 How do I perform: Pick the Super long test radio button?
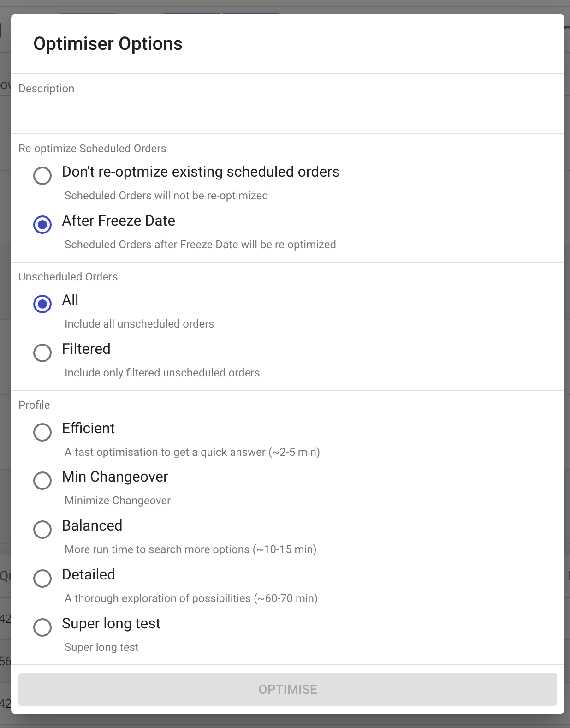[x=42, y=627]
